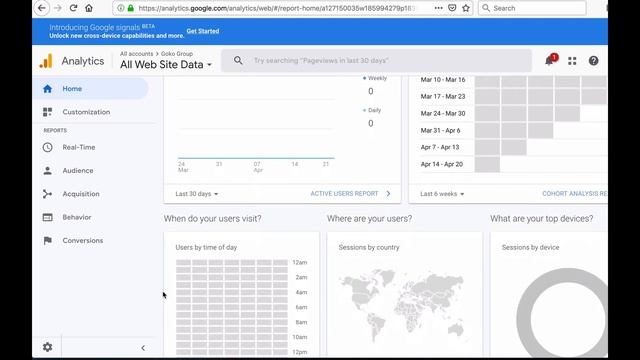640x360 pixels.
Task: Open the Last 6 weeks dropdown
Action: (x=442, y=194)
